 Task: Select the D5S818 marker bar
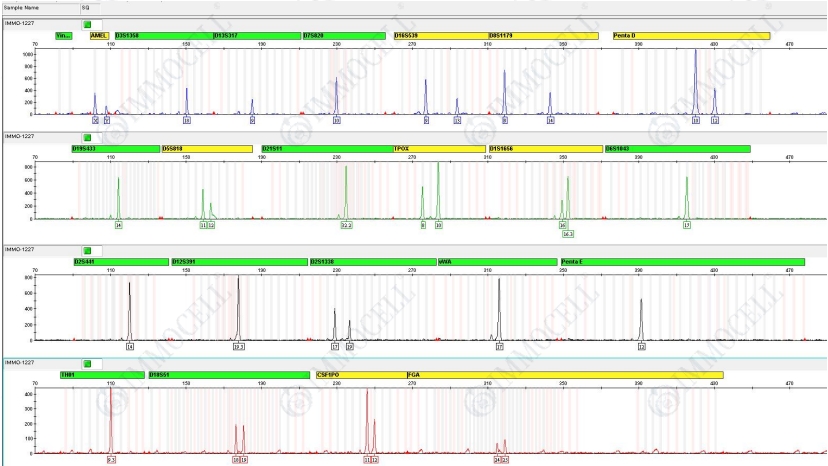click(208, 149)
